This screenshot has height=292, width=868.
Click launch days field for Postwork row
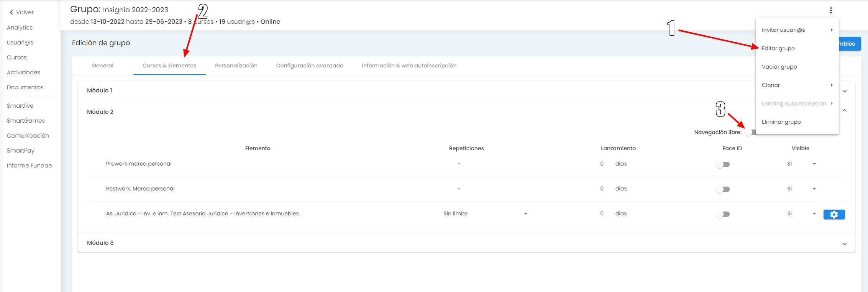[x=602, y=189]
